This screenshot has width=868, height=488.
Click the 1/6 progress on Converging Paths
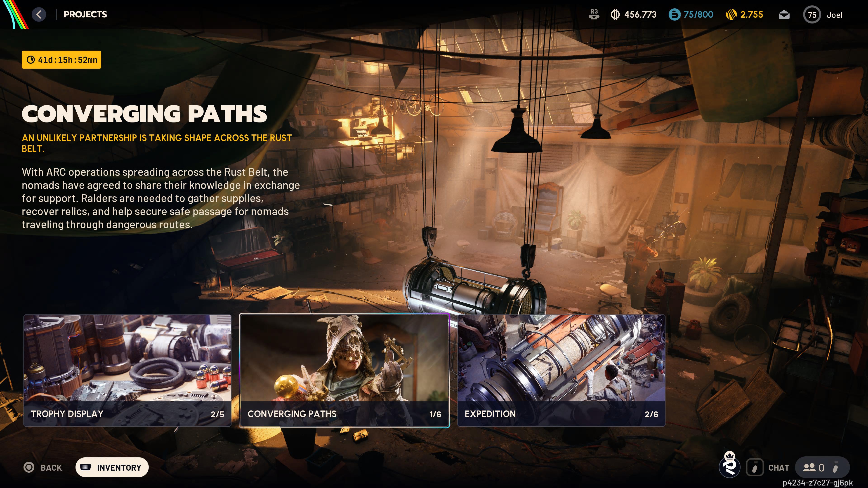pyautogui.click(x=435, y=414)
